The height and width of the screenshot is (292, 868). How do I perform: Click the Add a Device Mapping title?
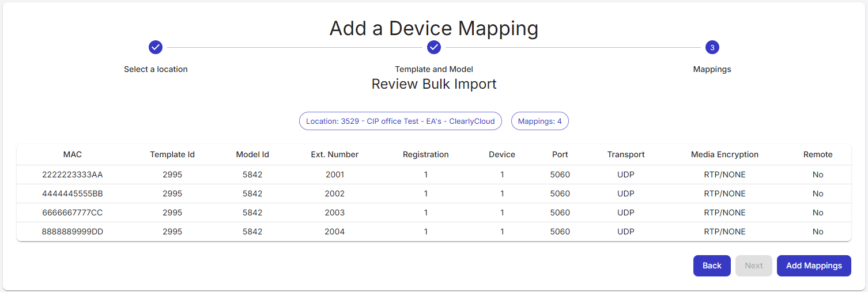pos(434,28)
